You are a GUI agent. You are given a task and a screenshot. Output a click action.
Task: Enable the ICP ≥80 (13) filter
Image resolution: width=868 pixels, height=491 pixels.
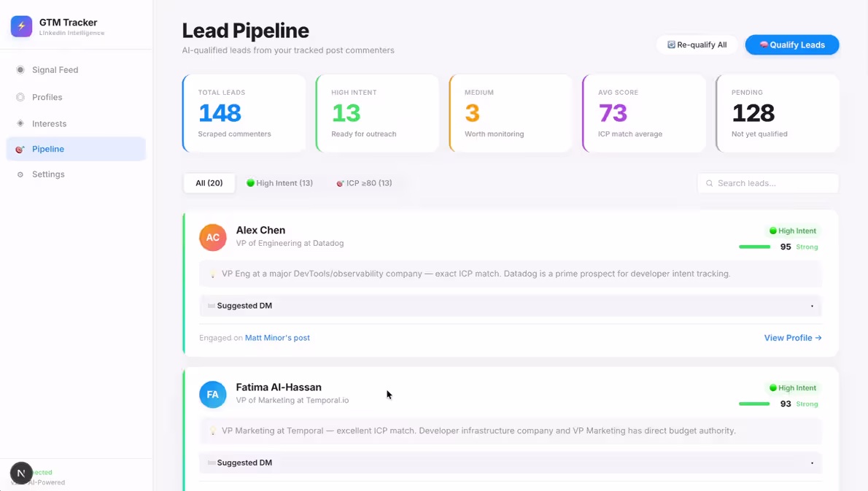tap(364, 183)
